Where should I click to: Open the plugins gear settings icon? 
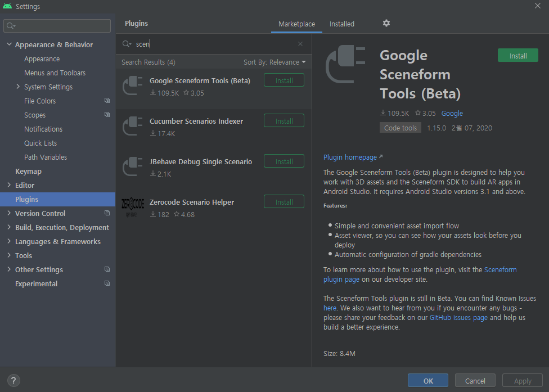coord(386,23)
